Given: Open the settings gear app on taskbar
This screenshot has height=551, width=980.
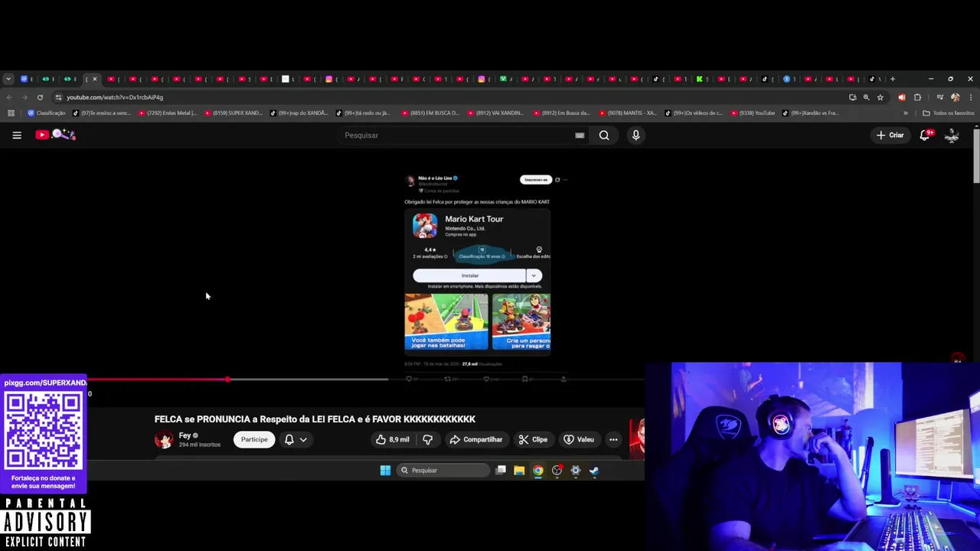Looking at the screenshot, I should pos(576,471).
